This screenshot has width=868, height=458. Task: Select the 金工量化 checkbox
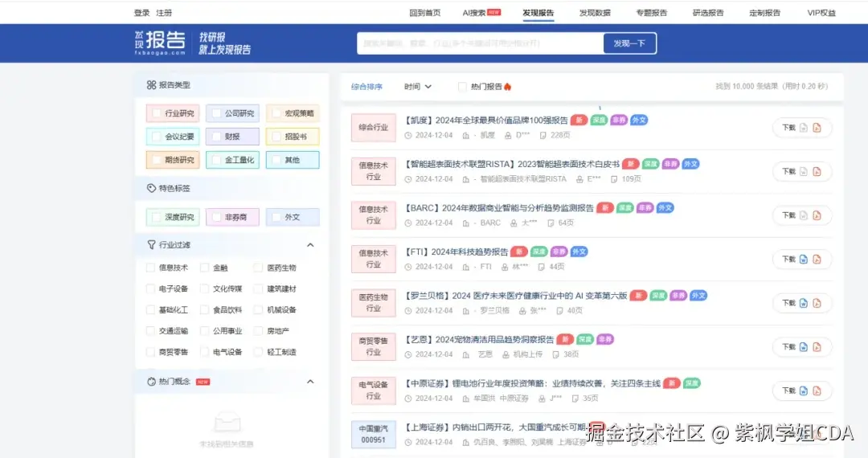point(216,160)
